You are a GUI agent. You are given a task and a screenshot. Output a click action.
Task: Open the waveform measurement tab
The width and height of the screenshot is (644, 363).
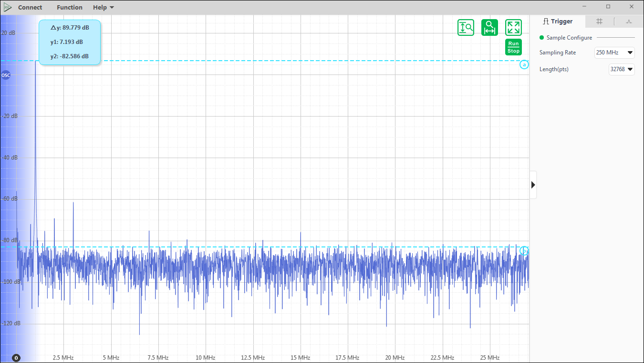[x=629, y=21]
